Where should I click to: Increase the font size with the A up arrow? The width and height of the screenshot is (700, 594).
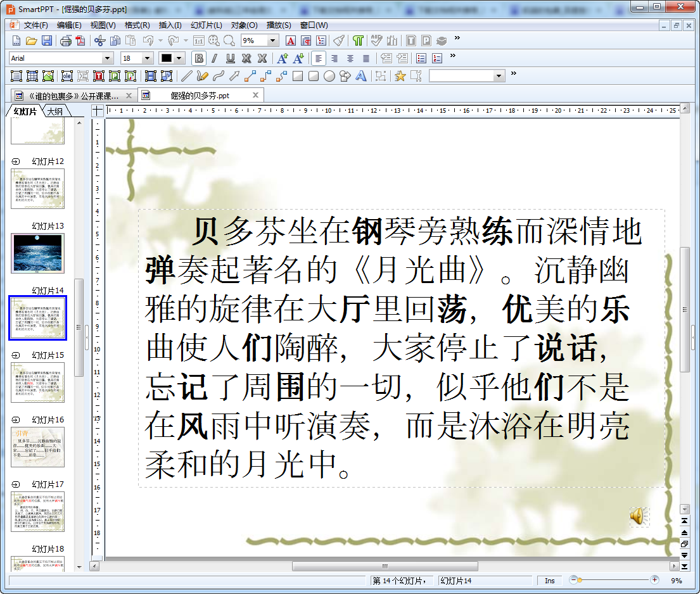pyautogui.click(x=282, y=58)
